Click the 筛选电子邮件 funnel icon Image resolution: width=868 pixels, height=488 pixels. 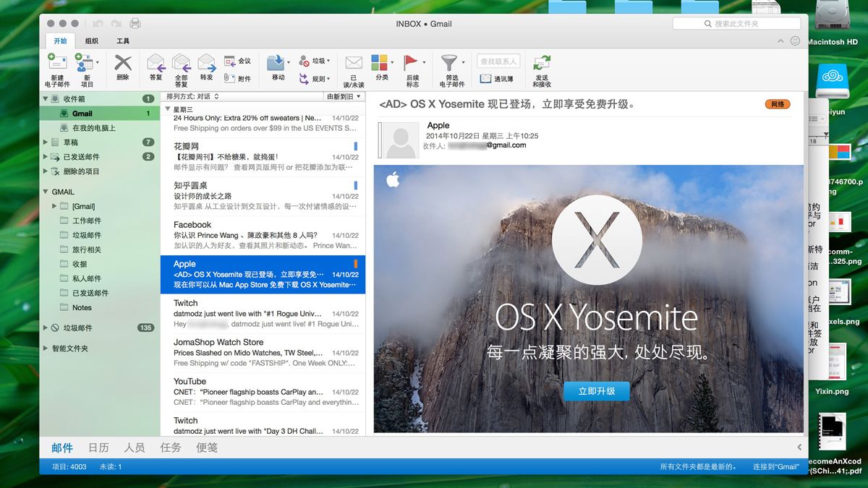[x=449, y=63]
